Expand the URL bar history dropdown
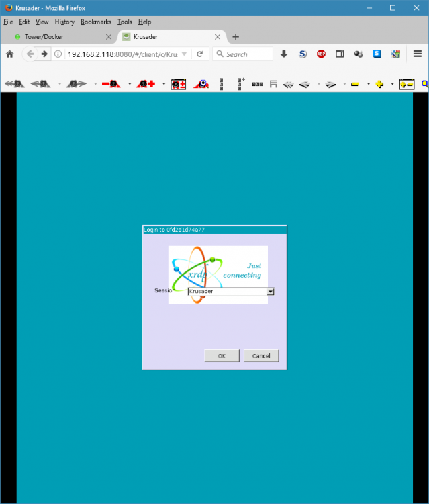The height and width of the screenshot is (504, 429). 185,54
